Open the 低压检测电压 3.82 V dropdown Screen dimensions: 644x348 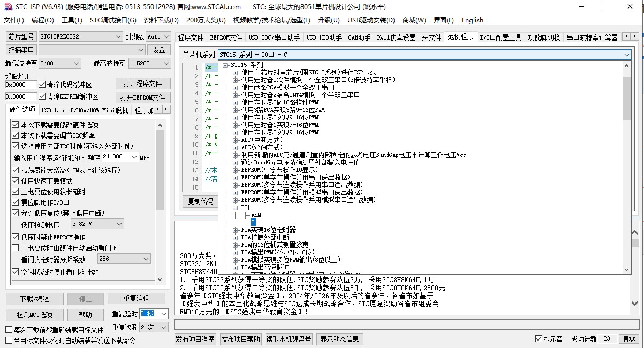(97, 224)
